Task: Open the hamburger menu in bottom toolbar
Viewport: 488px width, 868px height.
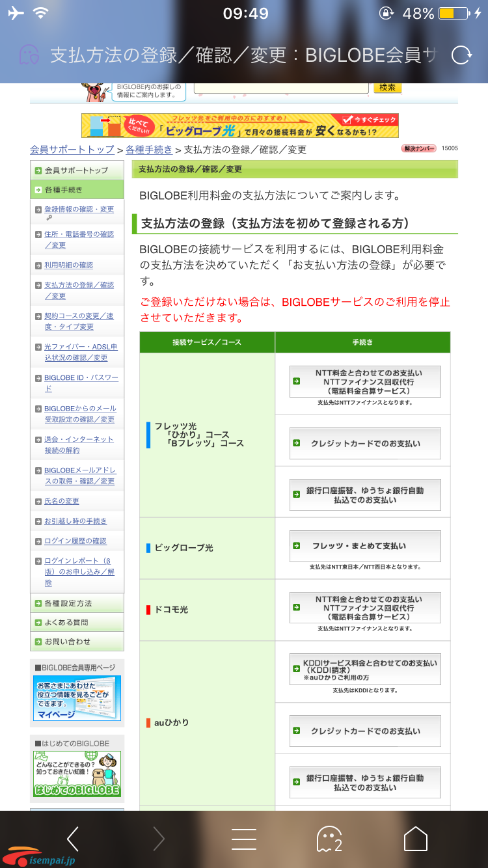Action: pyautogui.click(x=244, y=839)
